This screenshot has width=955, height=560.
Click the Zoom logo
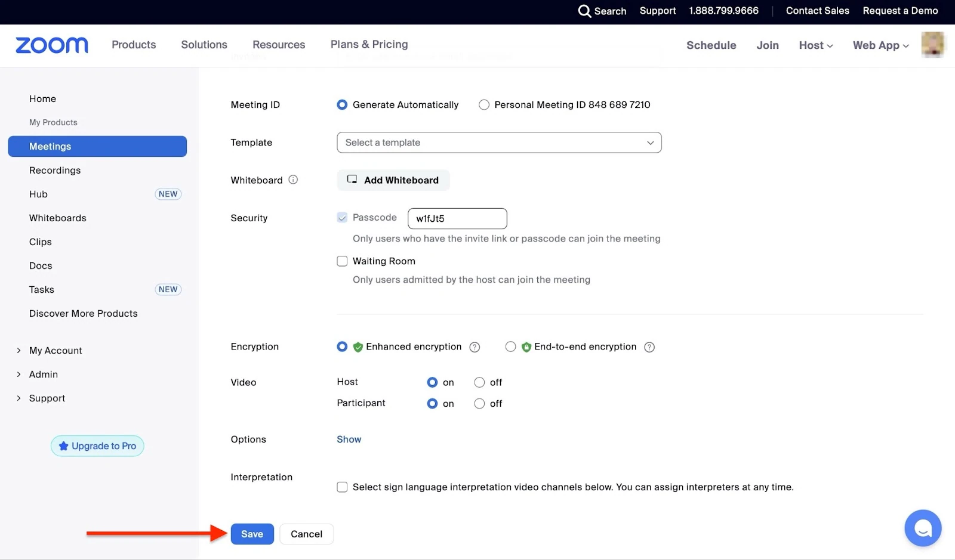click(x=52, y=45)
